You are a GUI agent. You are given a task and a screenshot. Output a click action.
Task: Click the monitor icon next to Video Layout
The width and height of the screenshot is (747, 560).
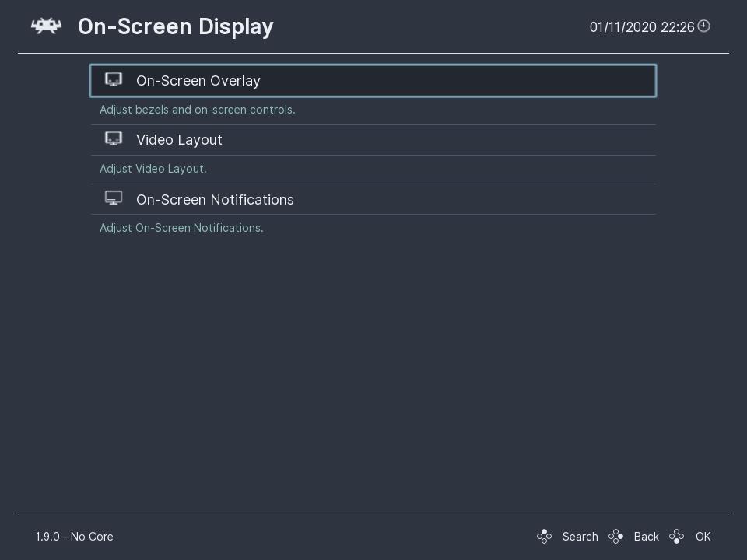coord(114,138)
